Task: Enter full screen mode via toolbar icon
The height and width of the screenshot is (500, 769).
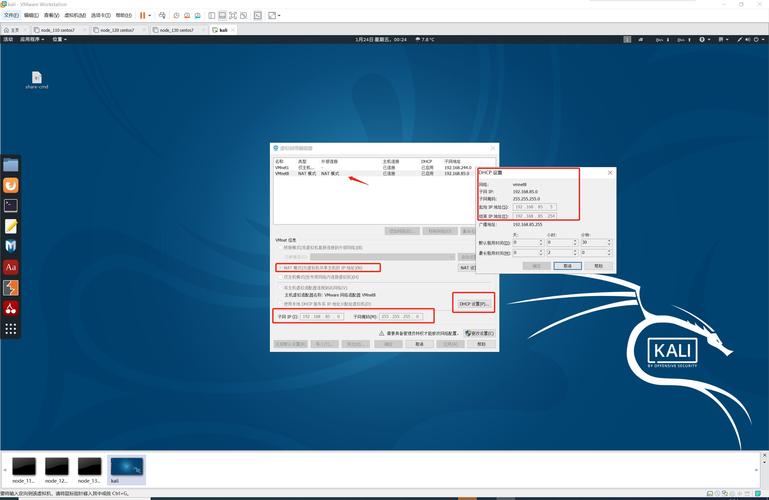Action: tap(233, 16)
